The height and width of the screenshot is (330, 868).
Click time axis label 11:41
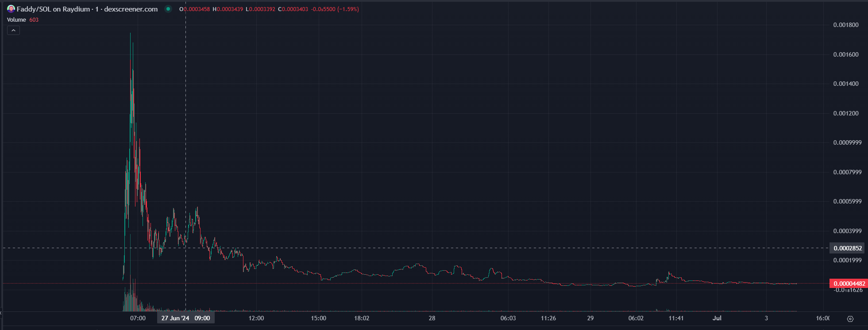pyautogui.click(x=676, y=318)
